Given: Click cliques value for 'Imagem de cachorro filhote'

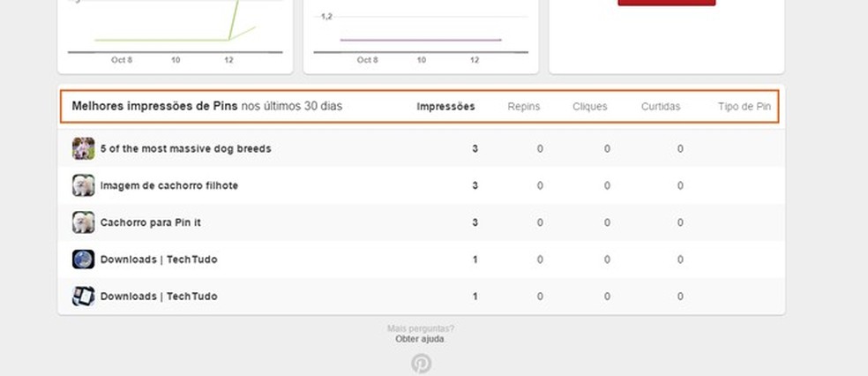Looking at the screenshot, I should (x=607, y=185).
